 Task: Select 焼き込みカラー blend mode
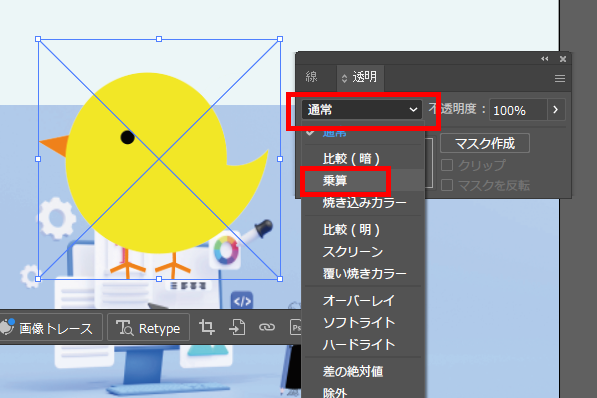click(364, 203)
